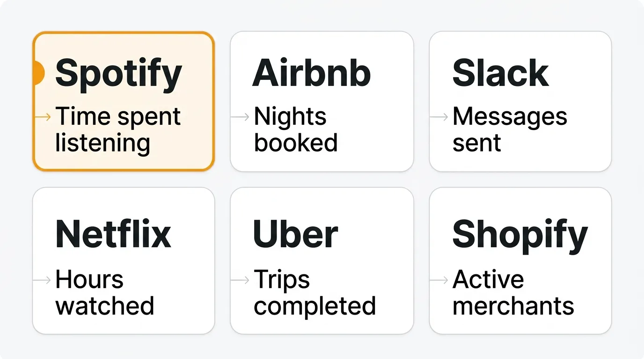Click the Active merchants label
The width and height of the screenshot is (644, 359).
pyautogui.click(x=513, y=293)
